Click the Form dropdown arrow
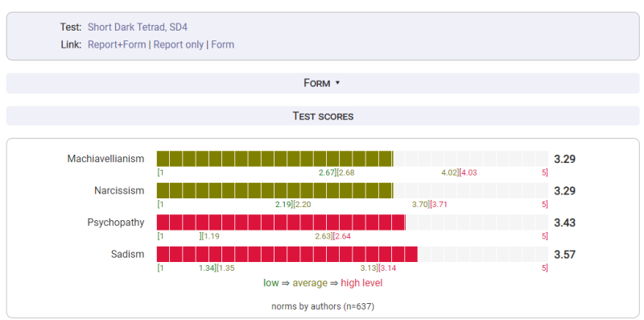The width and height of the screenshot is (644, 320). [337, 83]
